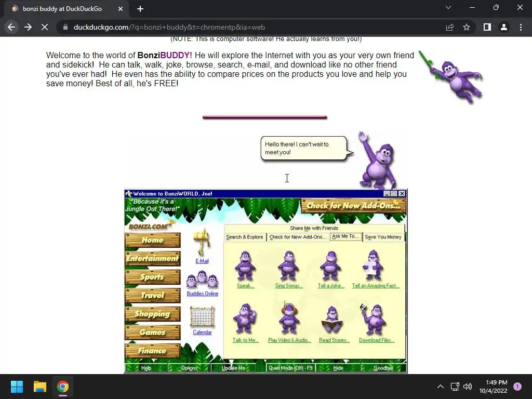Image resolution: width=532 pixels, height=399 pixels.
Task: Click the Download Files gorilla icon
Action: coord(373,319)
